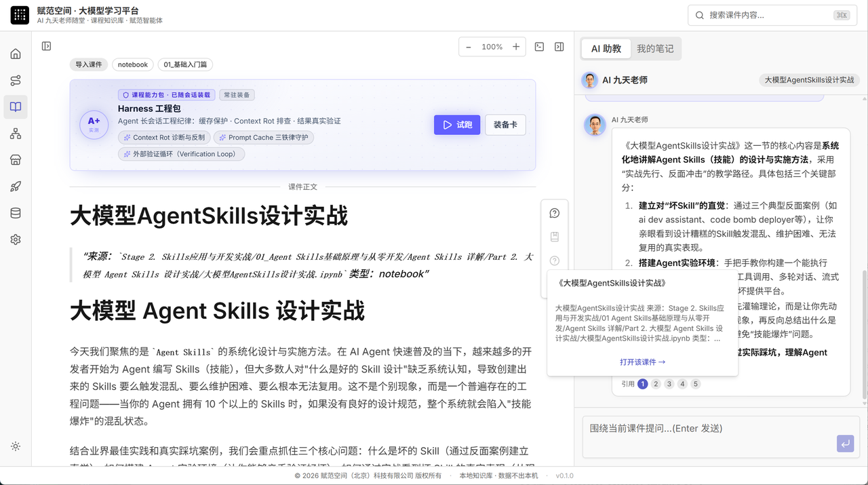The image size is (868, 485).
Task: Click the ⌘K shortcut badge
Action: (x=842, y=15)
